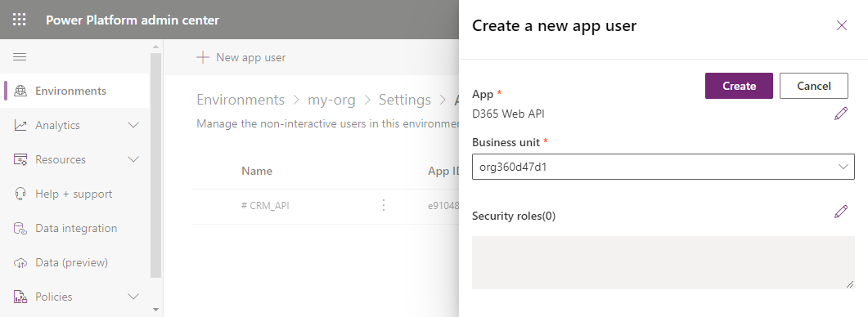Expand the Analytics menu chevron
Viewport: 868px width, 317px height.
pyautogui.click(x=133, y=125)
